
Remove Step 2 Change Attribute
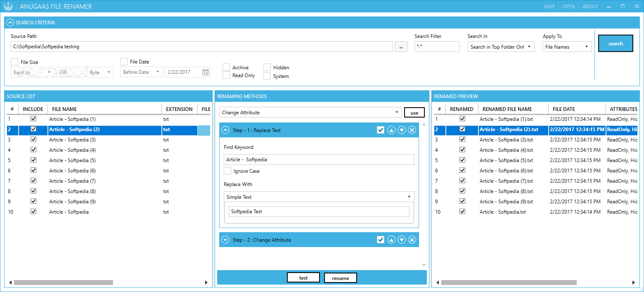coord(412,240)
